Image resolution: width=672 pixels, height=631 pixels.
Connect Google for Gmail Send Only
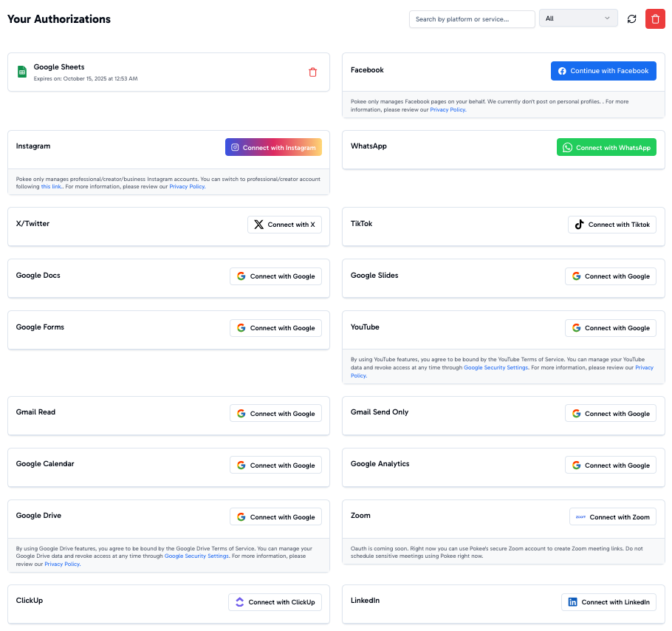click(610, 414)
